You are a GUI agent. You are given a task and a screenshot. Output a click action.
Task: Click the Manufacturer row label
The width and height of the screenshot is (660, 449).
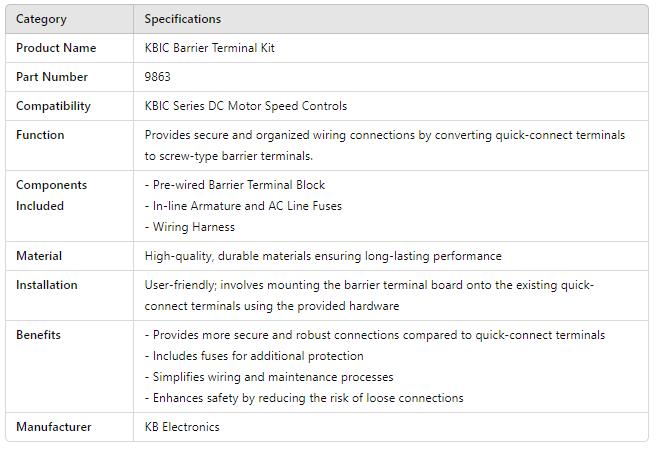coord(53,427)
